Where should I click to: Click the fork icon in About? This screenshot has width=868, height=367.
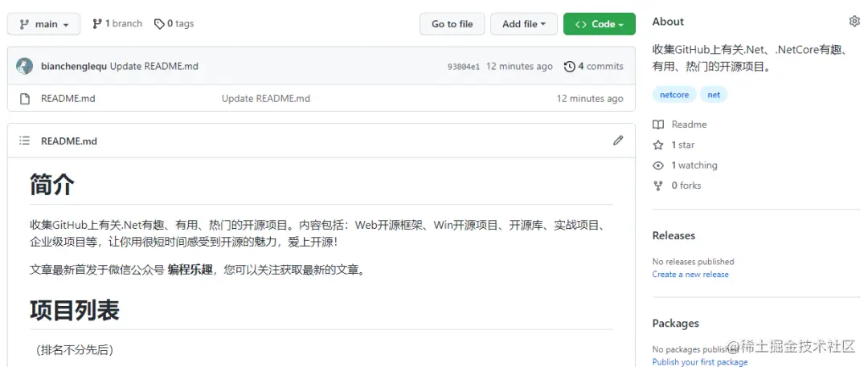pos(658,186)
